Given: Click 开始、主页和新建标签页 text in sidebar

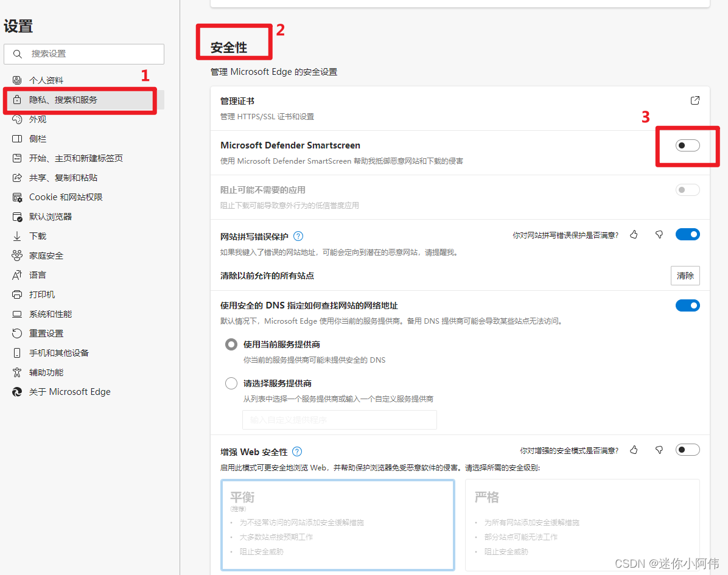Looking at the screenshot, I should tap(76, 158).
